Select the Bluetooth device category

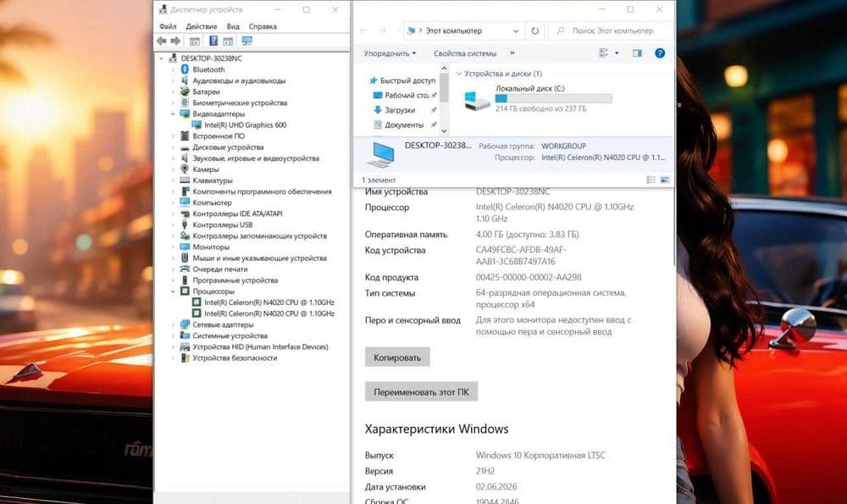208,69
